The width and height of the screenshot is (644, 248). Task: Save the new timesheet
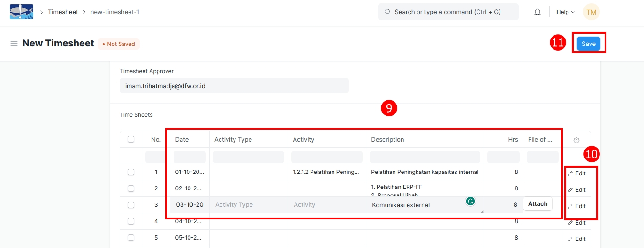(x=588, y=44)
